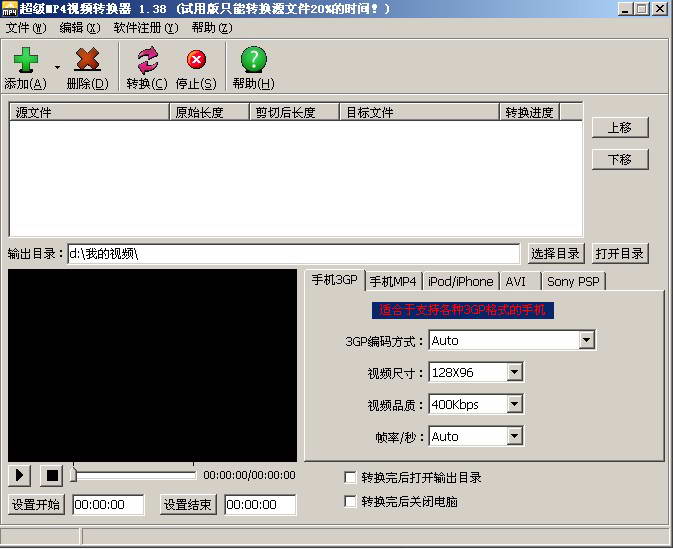673x549 pixels.
Task: Click the green plus Add (添加) icon
Action: pyautogui.click(x=25, y=61)
